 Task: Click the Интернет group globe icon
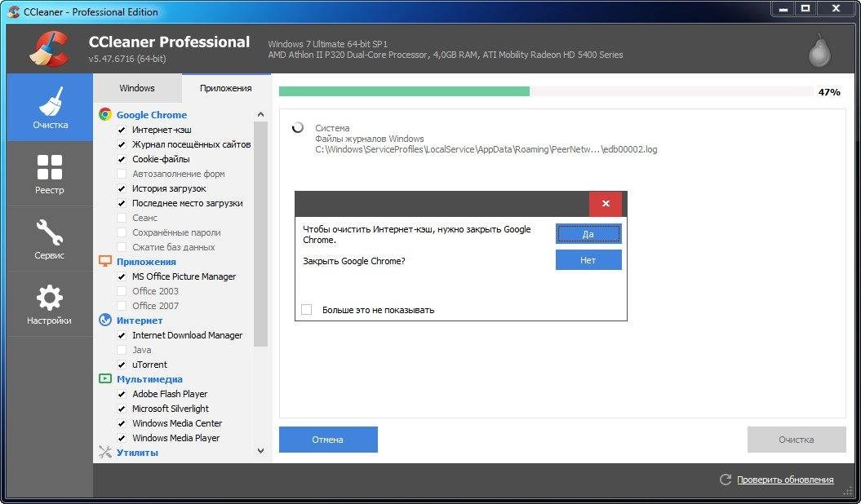pyautogui.click(x=105, y=320)
